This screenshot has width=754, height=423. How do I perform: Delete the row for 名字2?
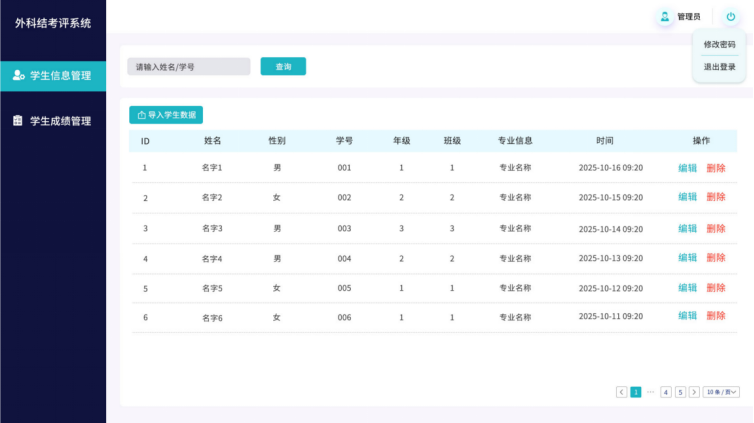[x=716, y=197]
